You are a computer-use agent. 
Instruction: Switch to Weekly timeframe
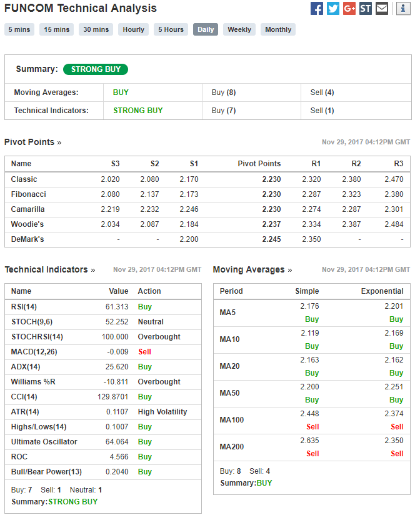239,29
